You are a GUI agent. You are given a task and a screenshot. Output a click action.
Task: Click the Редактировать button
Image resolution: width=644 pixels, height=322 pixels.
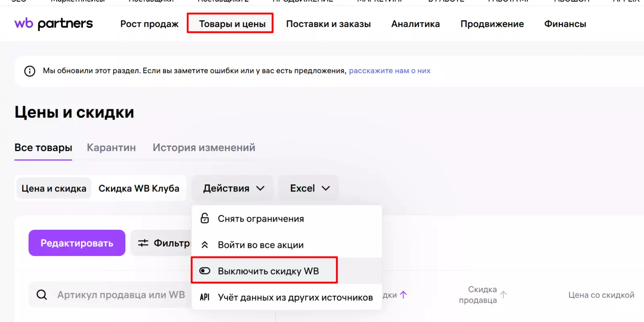point(77,243)
